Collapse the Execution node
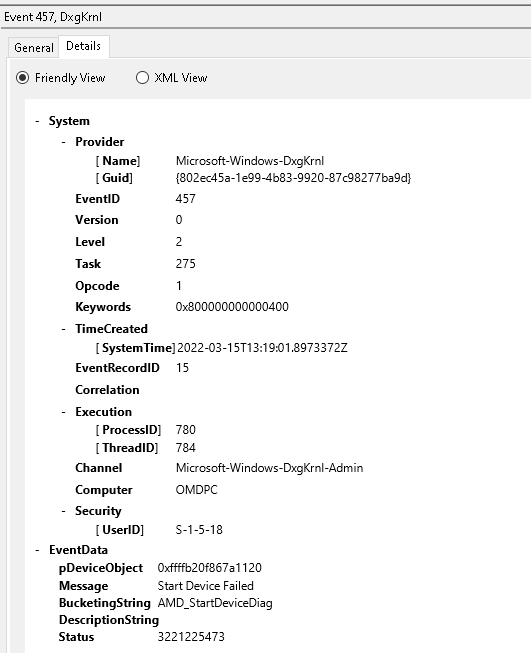This screenshot has width=531, height=653. coord(63,412)
